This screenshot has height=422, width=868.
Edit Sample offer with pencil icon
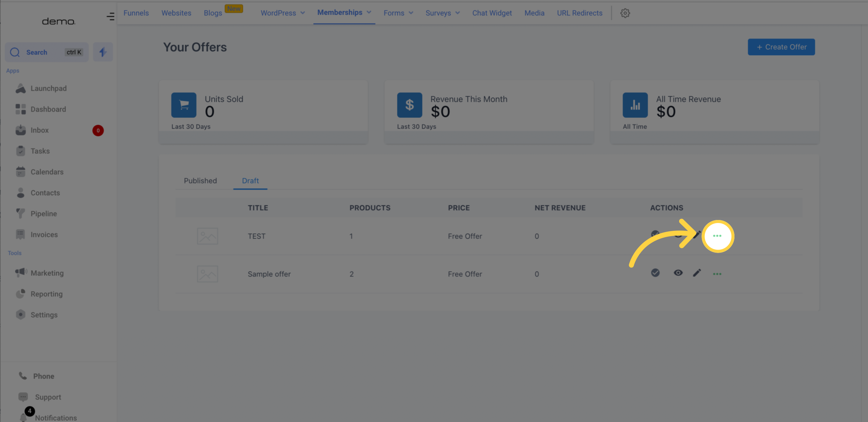[697, 273]
